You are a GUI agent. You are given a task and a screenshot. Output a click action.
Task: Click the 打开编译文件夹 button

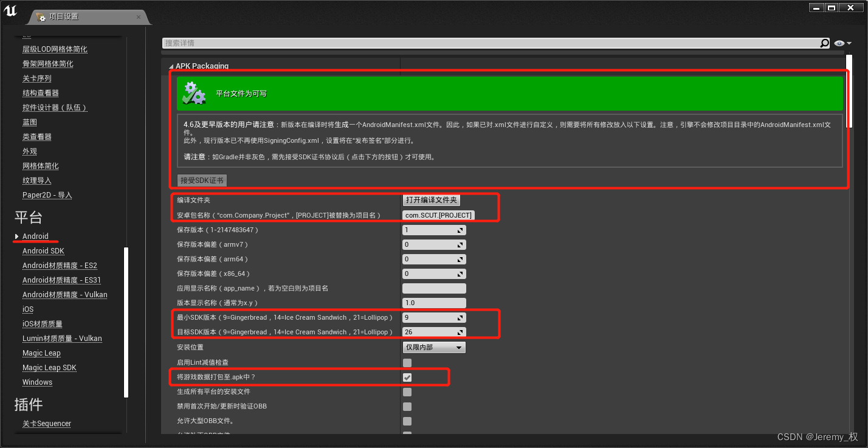pos(432,200)
